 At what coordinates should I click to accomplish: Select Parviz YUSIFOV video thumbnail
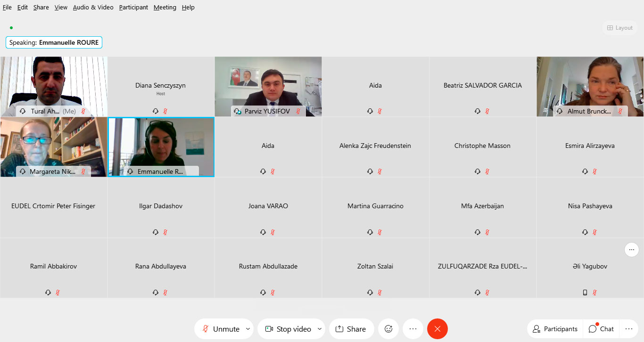tap(268, 87)
